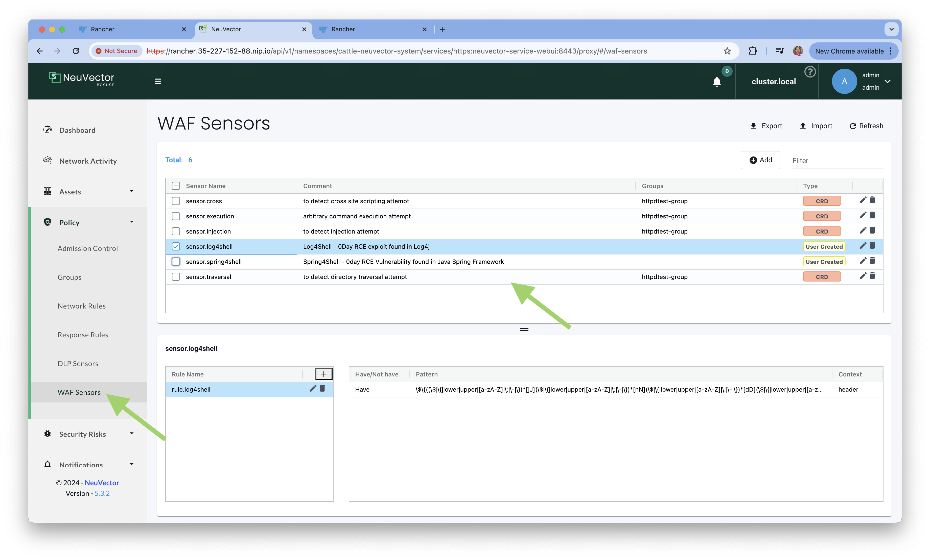Open DLP Sensors in sidebar
930x560 pixels.
pyautogui.click(x=78, y=364)
